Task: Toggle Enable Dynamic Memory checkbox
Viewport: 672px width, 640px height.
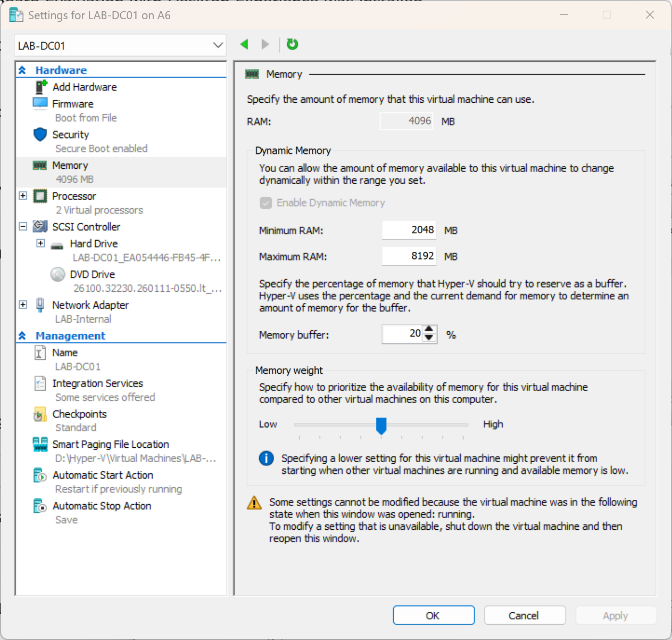Action: (266, 203)
